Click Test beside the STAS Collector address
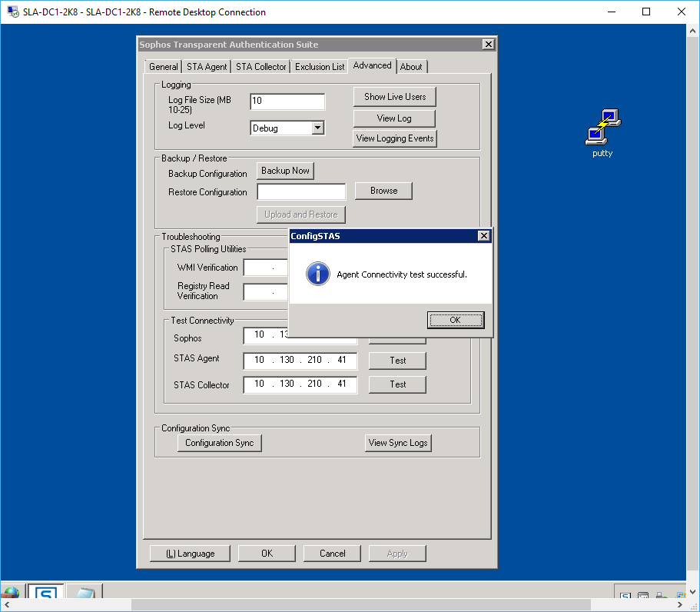Screen dimensions: 700x612 click(397, 384)
